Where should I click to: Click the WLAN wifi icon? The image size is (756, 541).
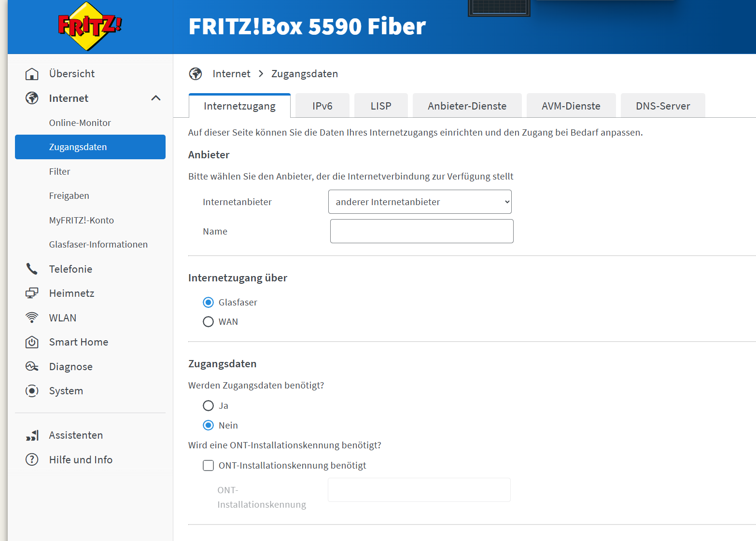click(x=32, y=318)
